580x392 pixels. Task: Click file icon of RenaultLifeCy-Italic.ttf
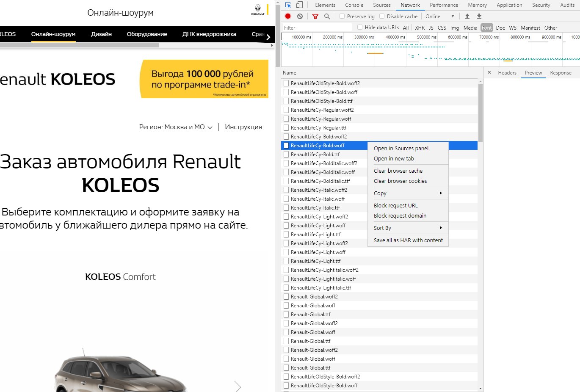point(286,208)
